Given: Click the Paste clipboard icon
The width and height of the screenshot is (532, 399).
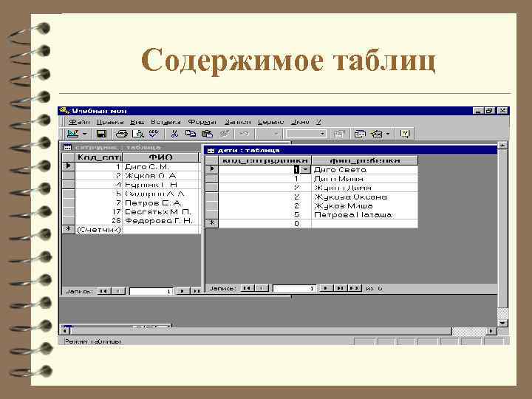Looking at the screenshot, I should pyautogui.click(x=207, y=134).
